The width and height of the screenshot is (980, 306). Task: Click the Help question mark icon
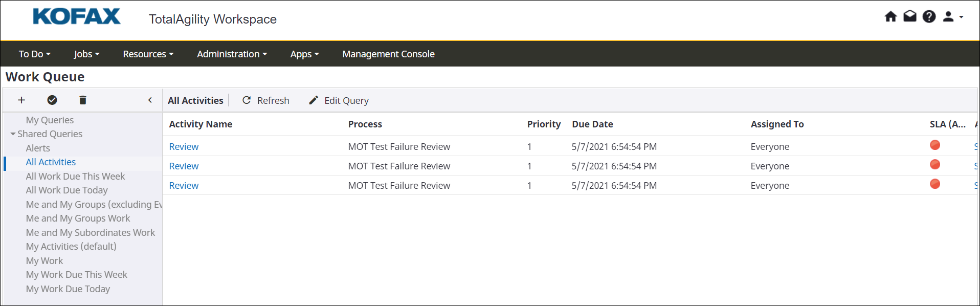click(x=929, y=17)
